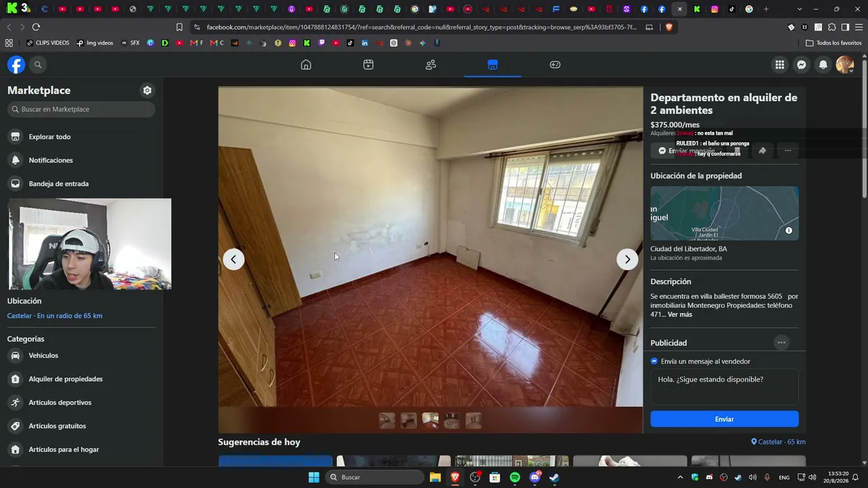Go to the Facebook Home feed tab

306,64
